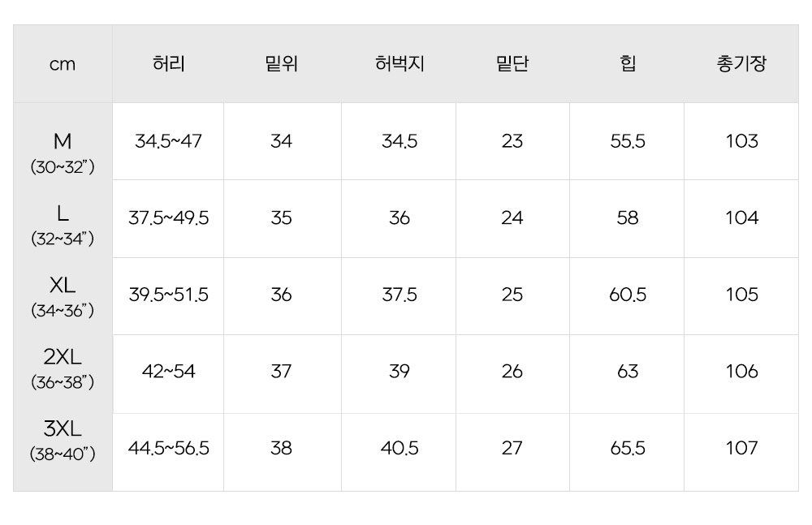This screenshot has height=525, width=812.
Task: Click the 총기장 column header
Action: coord(741,64)
